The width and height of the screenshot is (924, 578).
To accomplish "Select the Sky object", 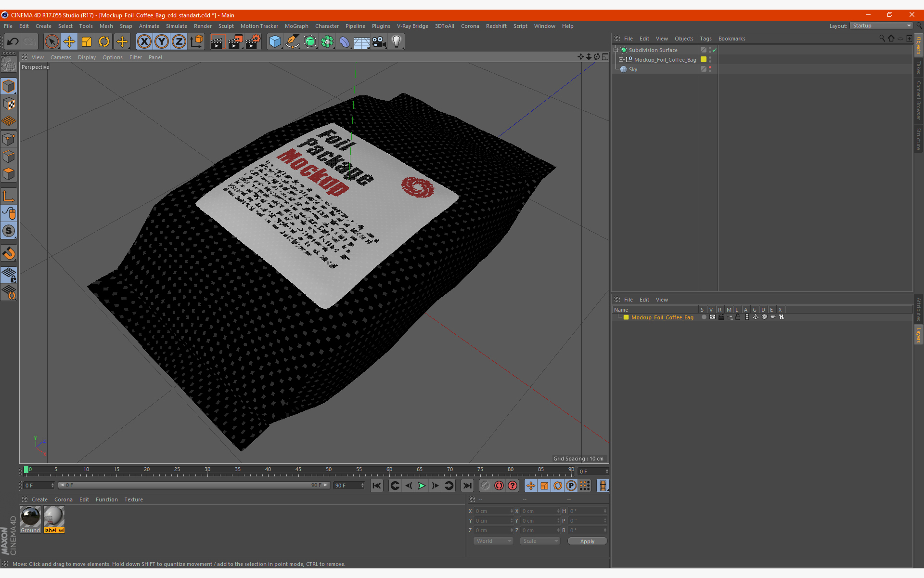I will tap(633, 69).
